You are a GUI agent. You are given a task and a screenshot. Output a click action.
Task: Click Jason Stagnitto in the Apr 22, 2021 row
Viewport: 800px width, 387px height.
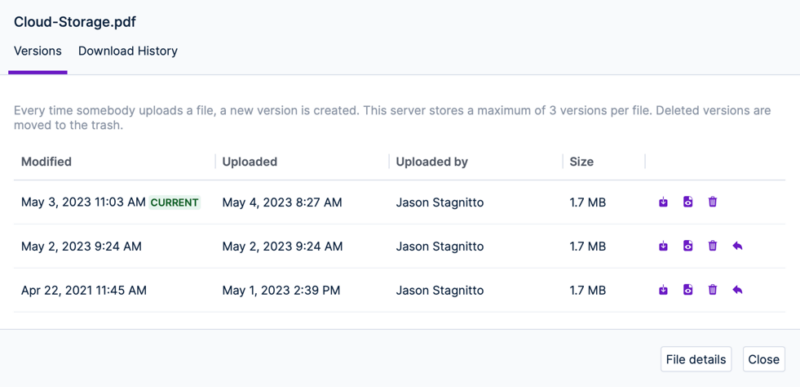pyautogui.click(x=440, y=290)
